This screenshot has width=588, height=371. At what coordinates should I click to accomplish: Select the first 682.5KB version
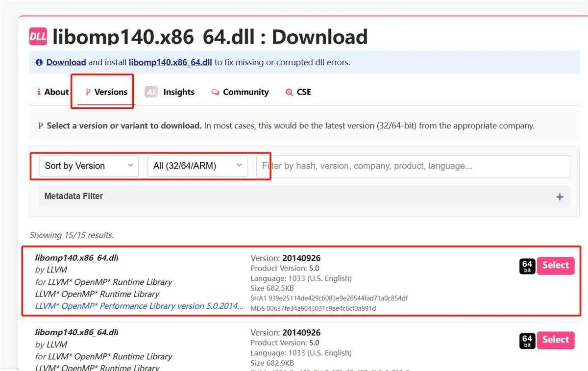click(x=556, y=266)
